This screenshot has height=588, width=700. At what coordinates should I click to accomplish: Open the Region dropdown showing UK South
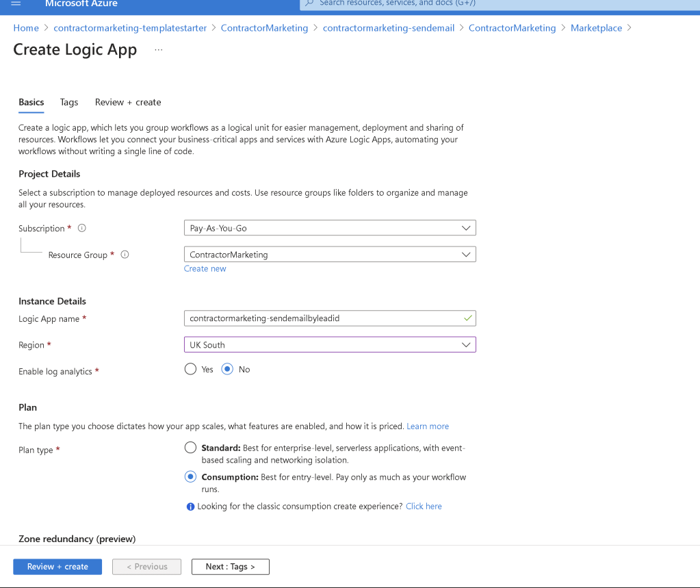click(330, 345)
